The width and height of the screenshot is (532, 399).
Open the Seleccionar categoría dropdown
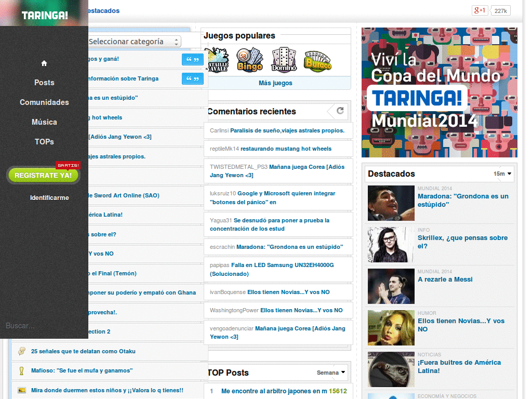tap(135, 42)
